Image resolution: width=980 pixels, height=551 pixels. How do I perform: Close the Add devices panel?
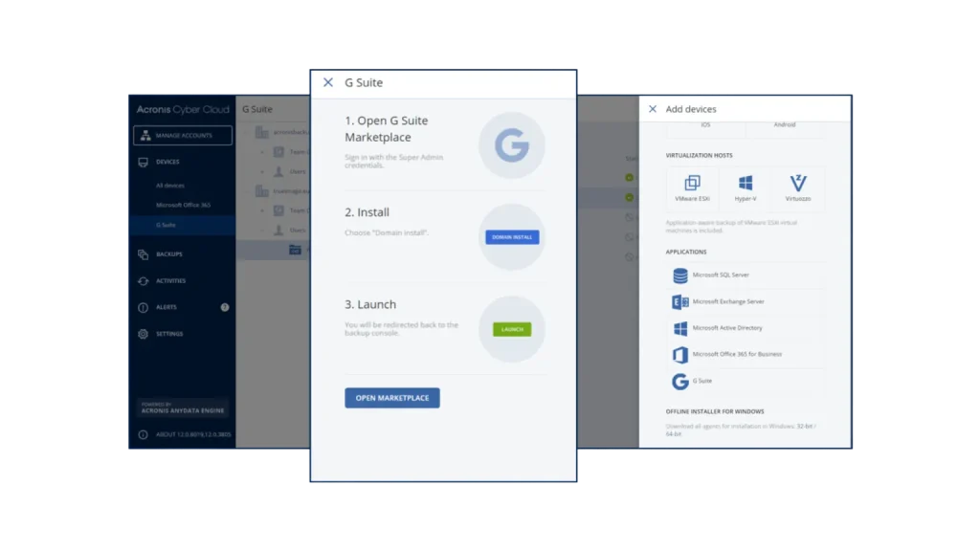653,109
